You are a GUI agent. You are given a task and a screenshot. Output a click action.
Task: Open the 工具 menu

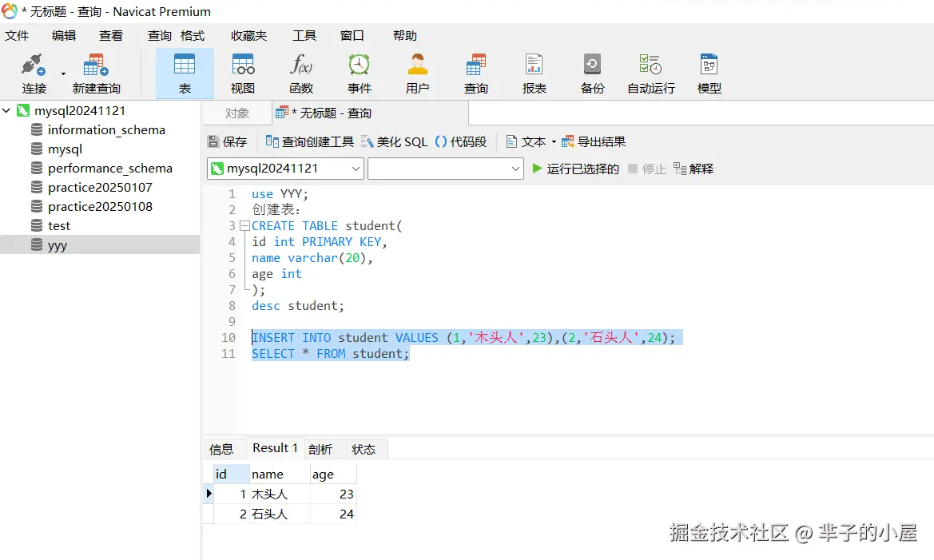[x=304, y=36]
